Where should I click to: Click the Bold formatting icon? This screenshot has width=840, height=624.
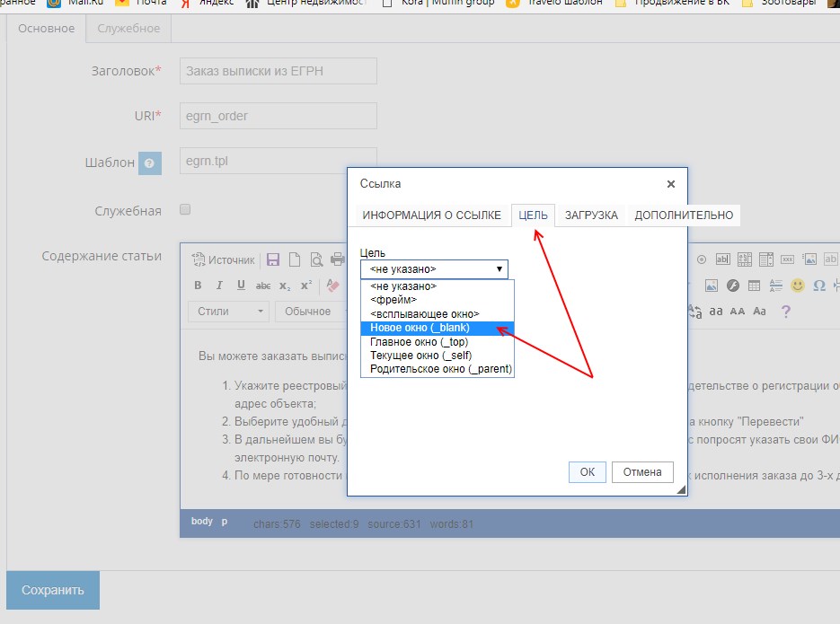pyautogui.click(x=198, y=286)
